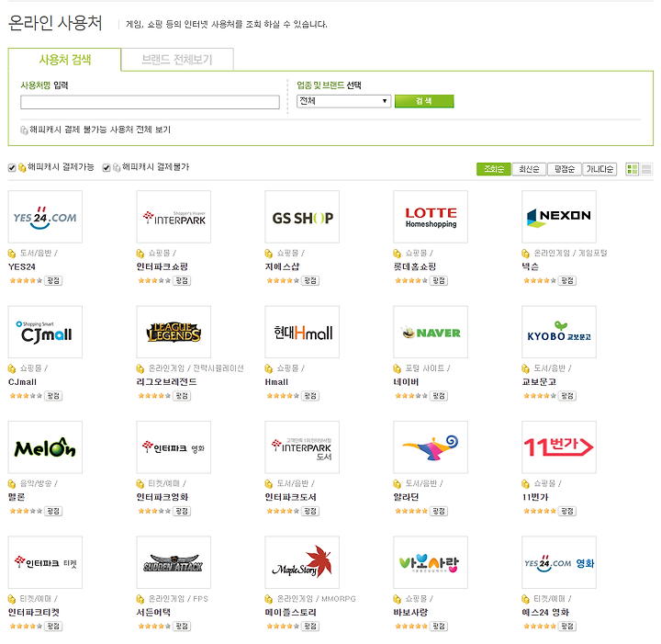This screenshot has width=661, height=644.
Task: Open the KYOBO 교보문고 logo
Action: point(559,332)
